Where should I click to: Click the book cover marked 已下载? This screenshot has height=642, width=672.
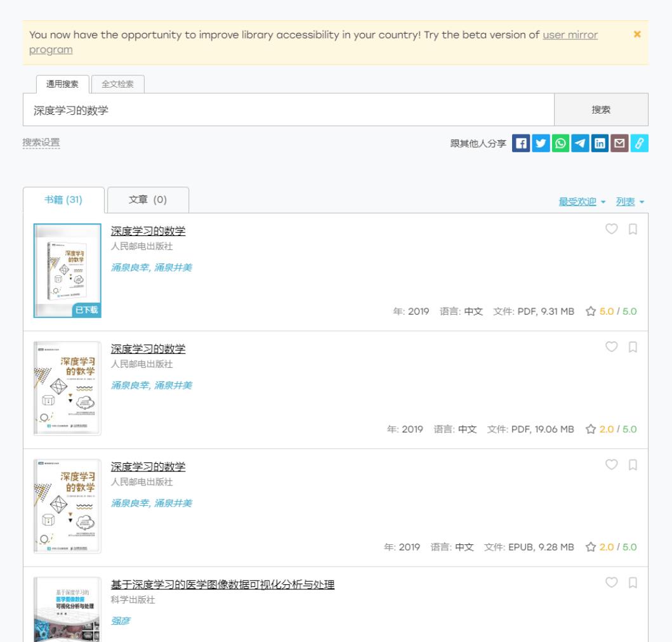point(67,270)
